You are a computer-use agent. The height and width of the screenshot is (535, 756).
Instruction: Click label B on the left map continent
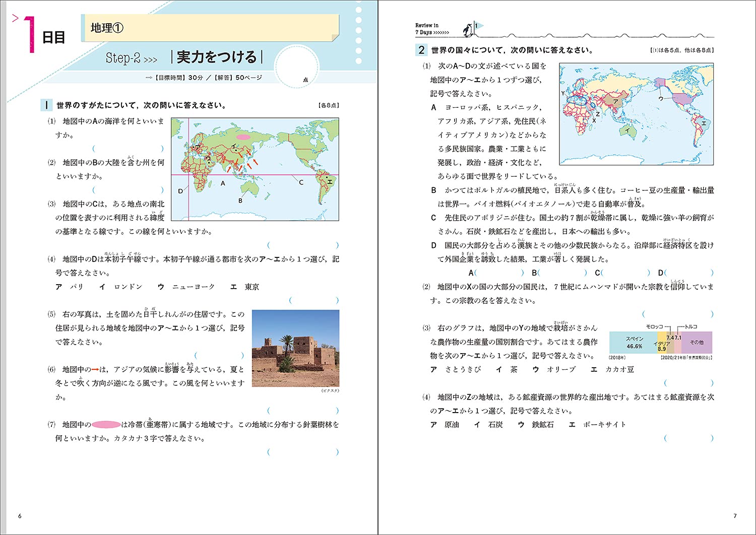240,200
